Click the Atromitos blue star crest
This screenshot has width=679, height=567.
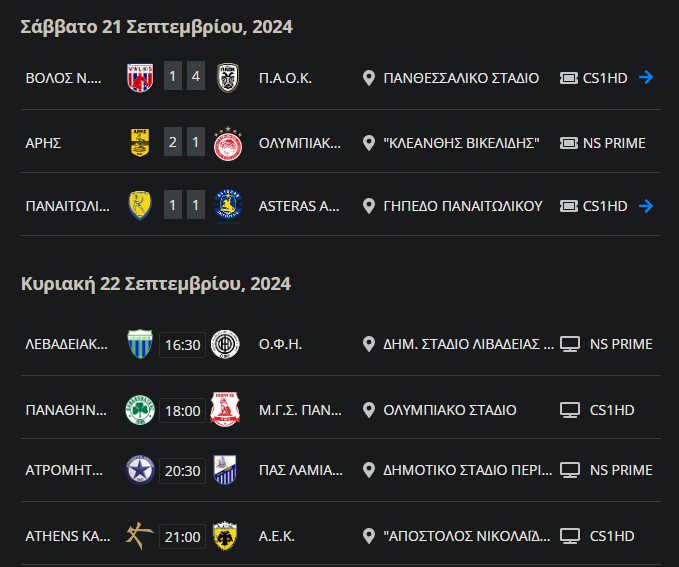(140, 470)
